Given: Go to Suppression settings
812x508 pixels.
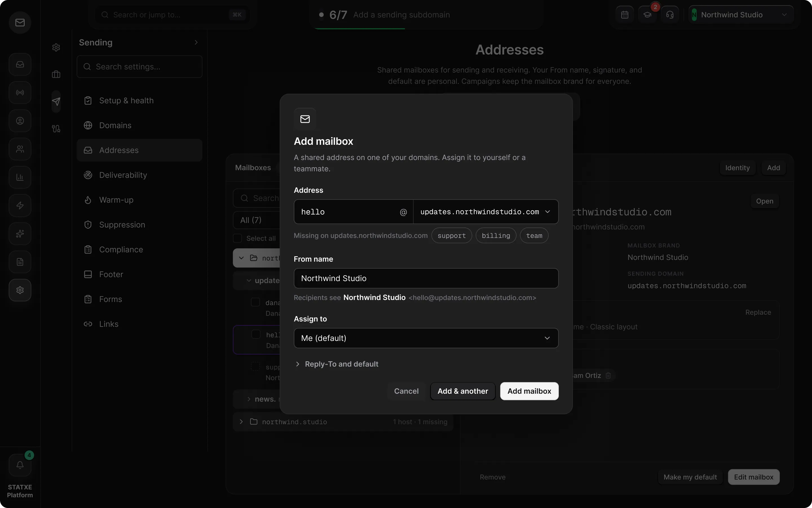Looking at the screenshot, I should tap(139, 225).
